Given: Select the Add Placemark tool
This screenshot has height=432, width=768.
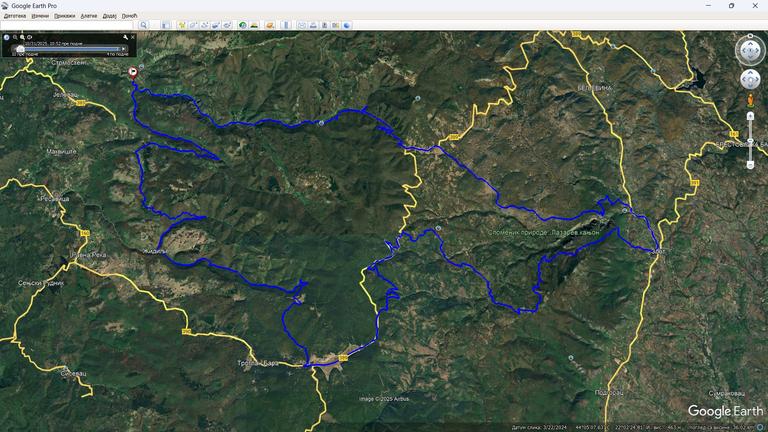Looking at the screenshot, I should click(182, 25).
